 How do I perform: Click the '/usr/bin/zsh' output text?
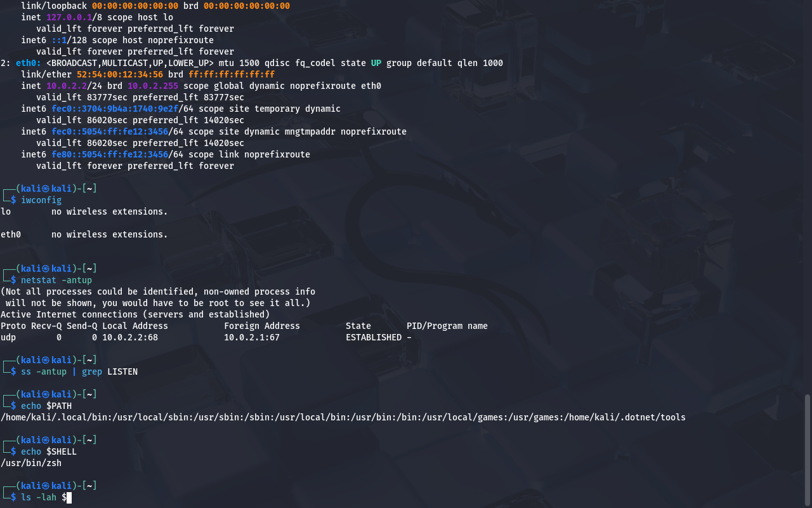31,463
